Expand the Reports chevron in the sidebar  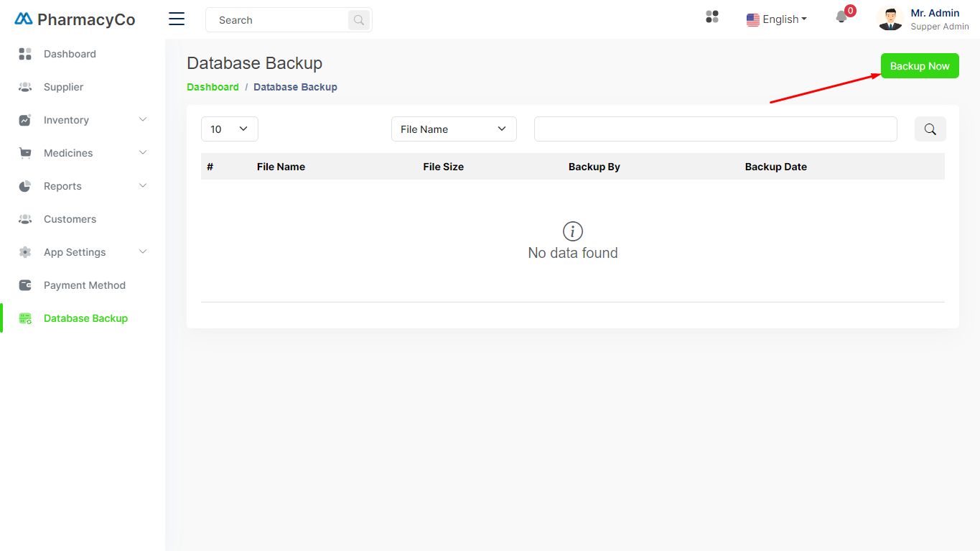142,186
